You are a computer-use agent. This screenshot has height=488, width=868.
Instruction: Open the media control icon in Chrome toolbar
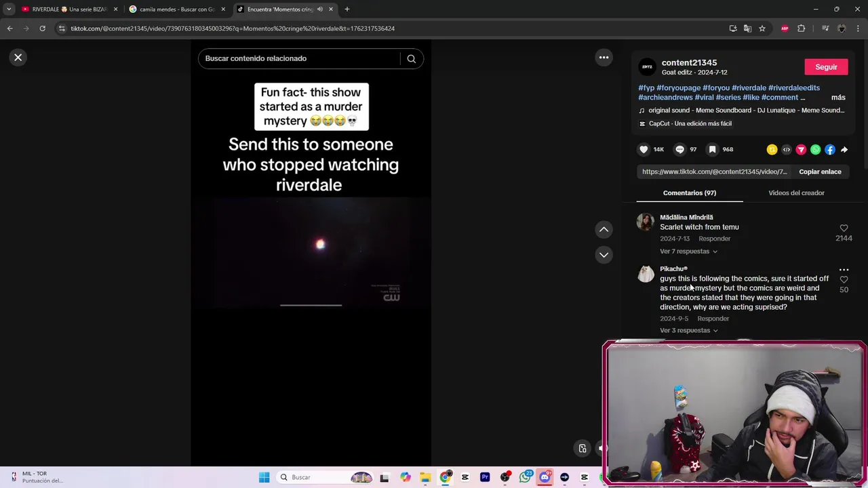825,28
